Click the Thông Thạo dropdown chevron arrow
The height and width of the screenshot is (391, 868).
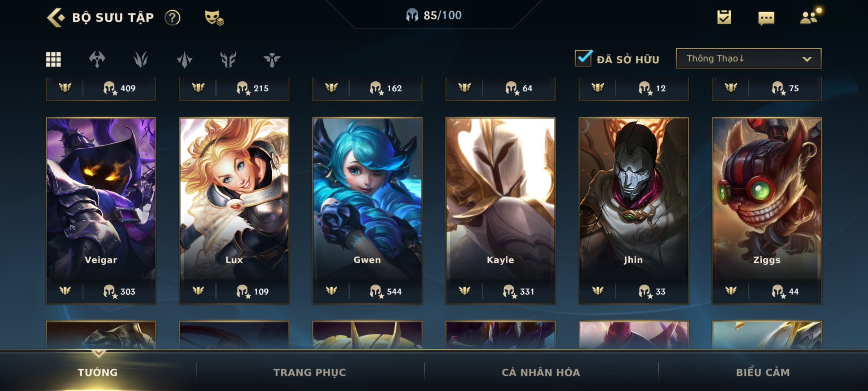click(807, 59)
